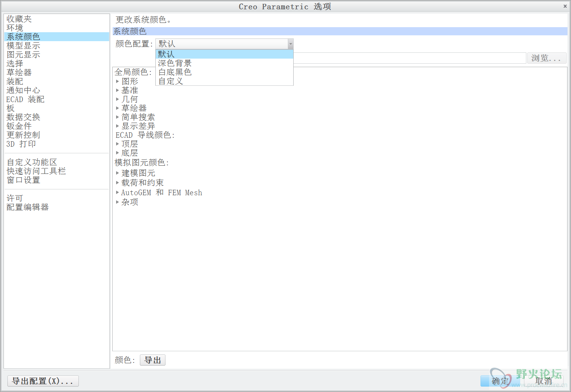This screenshot has width=571, height=392.
Task: Expand the 底层 ECAD trace colors
Action: [117, 153]
